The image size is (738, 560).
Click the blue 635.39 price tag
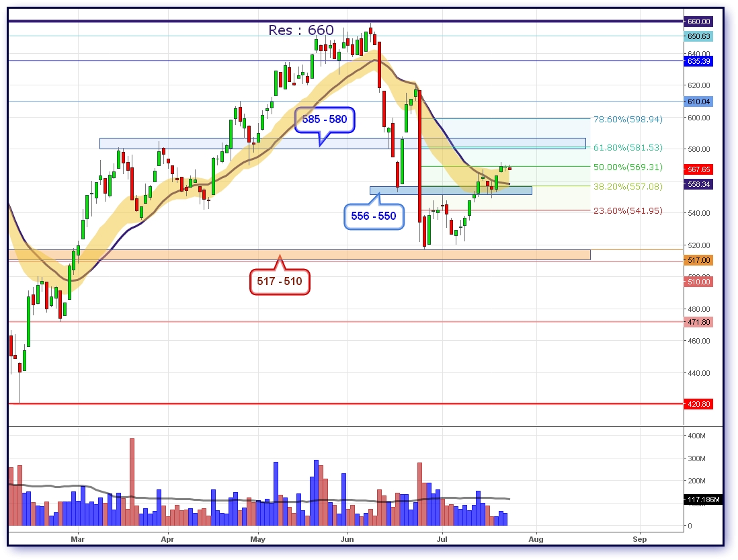(x=699, y=61)
